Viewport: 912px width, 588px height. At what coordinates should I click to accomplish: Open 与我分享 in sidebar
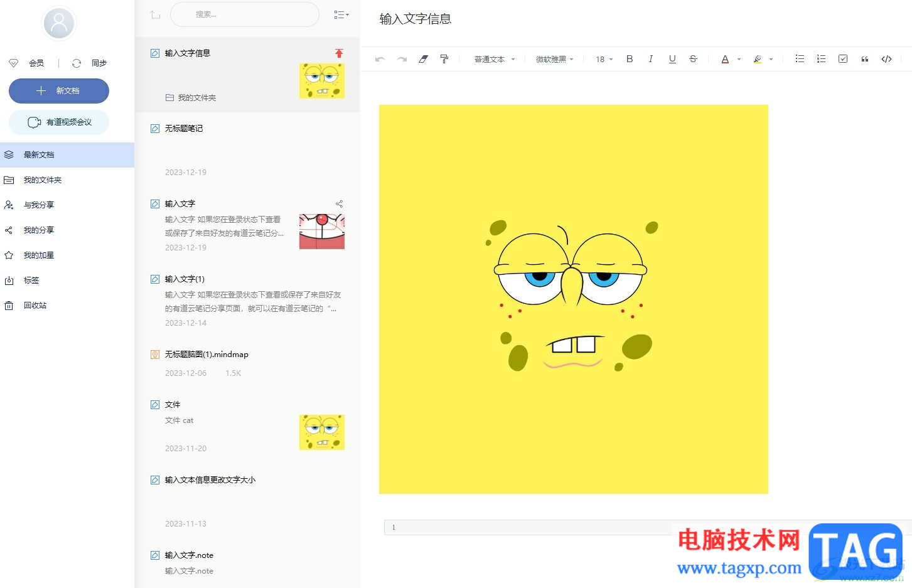pyautogui.click(x=67, y=205)
